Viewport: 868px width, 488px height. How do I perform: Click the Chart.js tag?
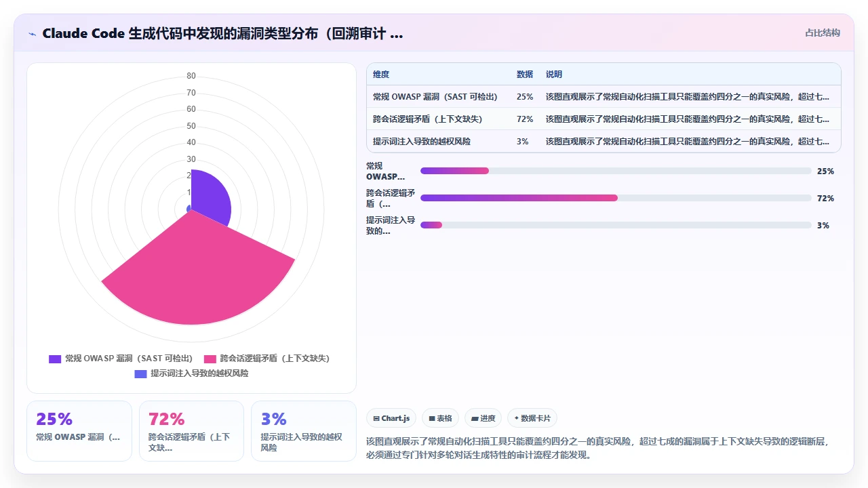391,418
